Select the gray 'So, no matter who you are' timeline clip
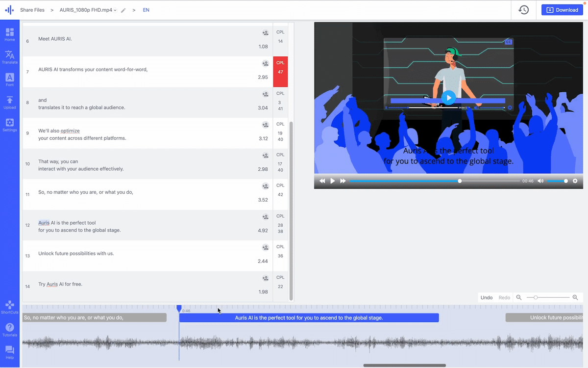 coord(95,317)
